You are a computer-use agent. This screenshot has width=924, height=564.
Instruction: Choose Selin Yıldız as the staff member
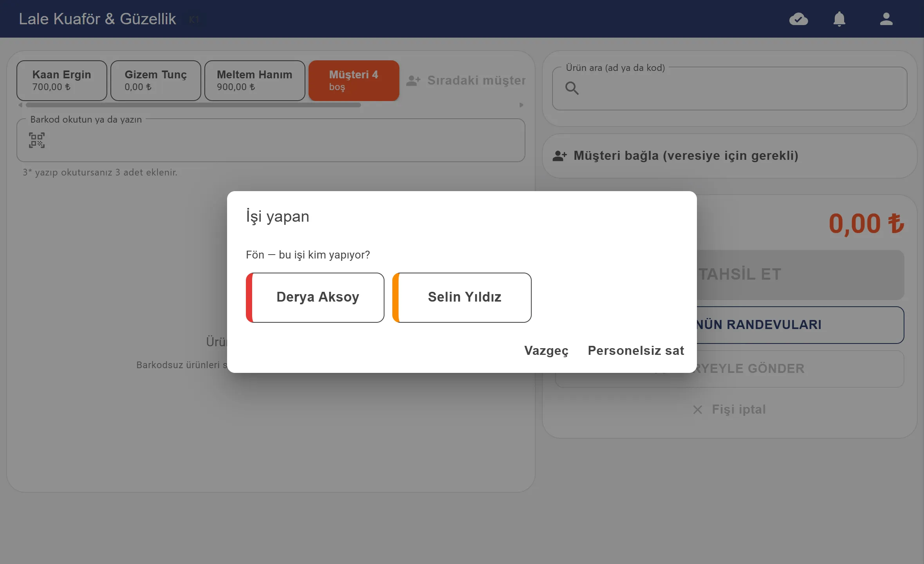[x=462, y=297]
